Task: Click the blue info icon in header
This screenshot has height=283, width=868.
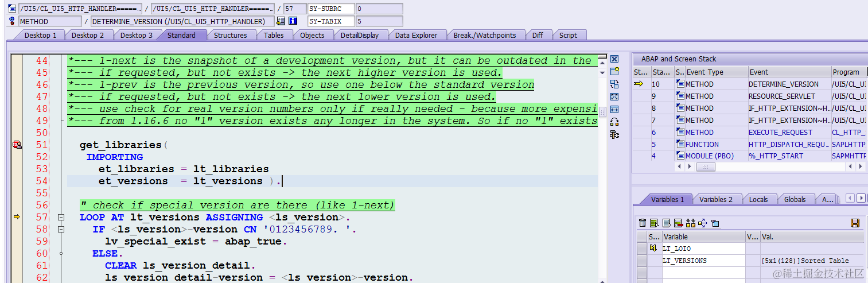Action: click(x=293, y=21)
